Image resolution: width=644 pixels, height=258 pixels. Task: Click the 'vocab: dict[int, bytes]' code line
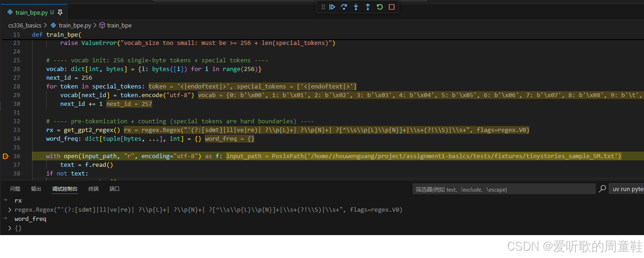(154, 69)
